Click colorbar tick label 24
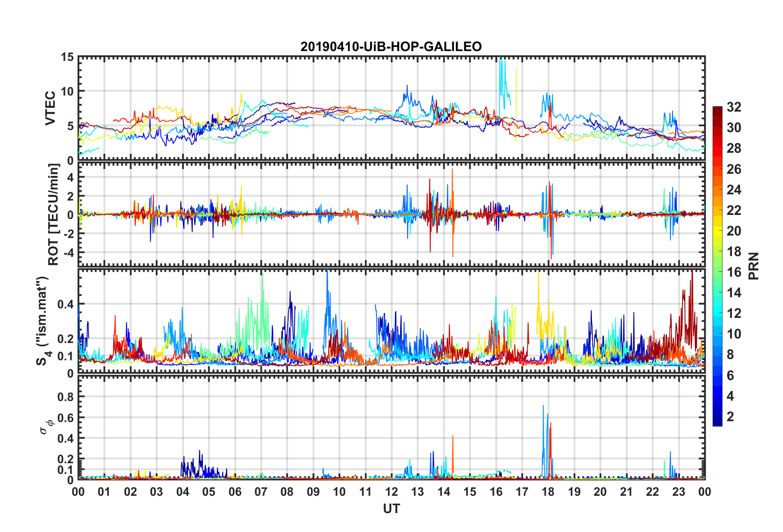The width and height of the screenshot is (783, 532). [x=734, y=190]
